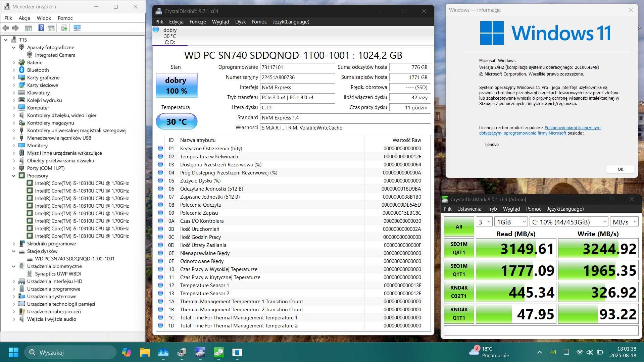The height and width of the screenshot is (362, 644).
Task: Open the test count dropdown showing 3
Action: (x=484, y=222)
